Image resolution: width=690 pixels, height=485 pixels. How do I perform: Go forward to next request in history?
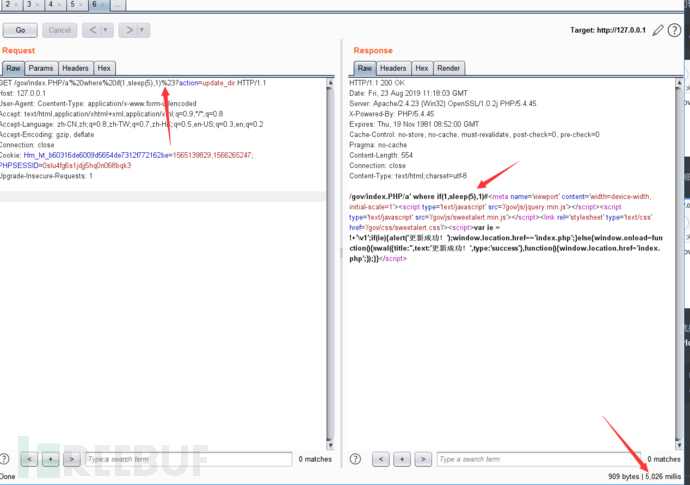click(129, 30)
